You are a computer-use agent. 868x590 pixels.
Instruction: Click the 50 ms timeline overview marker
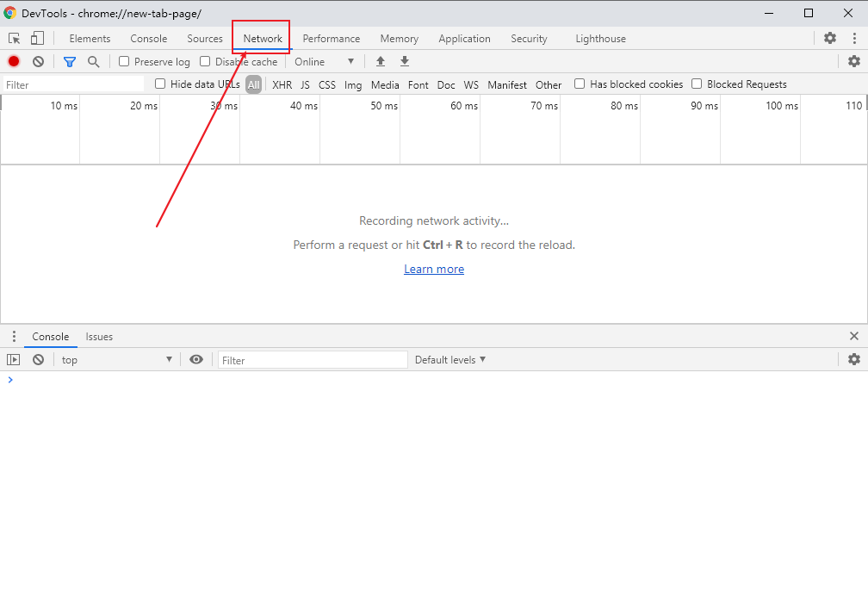pyautogui.click(x=384, y=105)
